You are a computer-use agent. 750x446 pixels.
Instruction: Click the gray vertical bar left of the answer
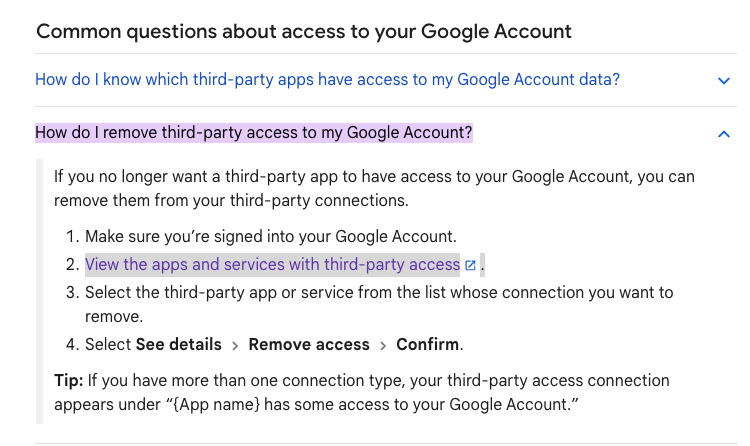pyautogui.click(x=39, y=290)
